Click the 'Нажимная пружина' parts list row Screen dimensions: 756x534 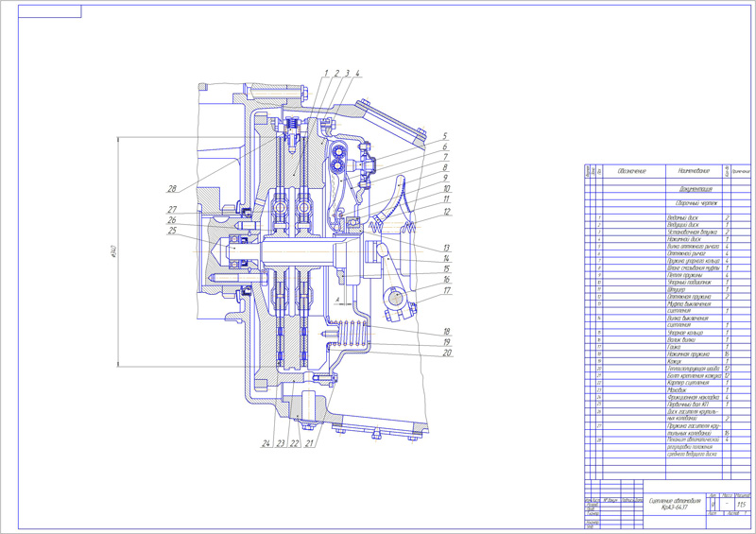684,353
